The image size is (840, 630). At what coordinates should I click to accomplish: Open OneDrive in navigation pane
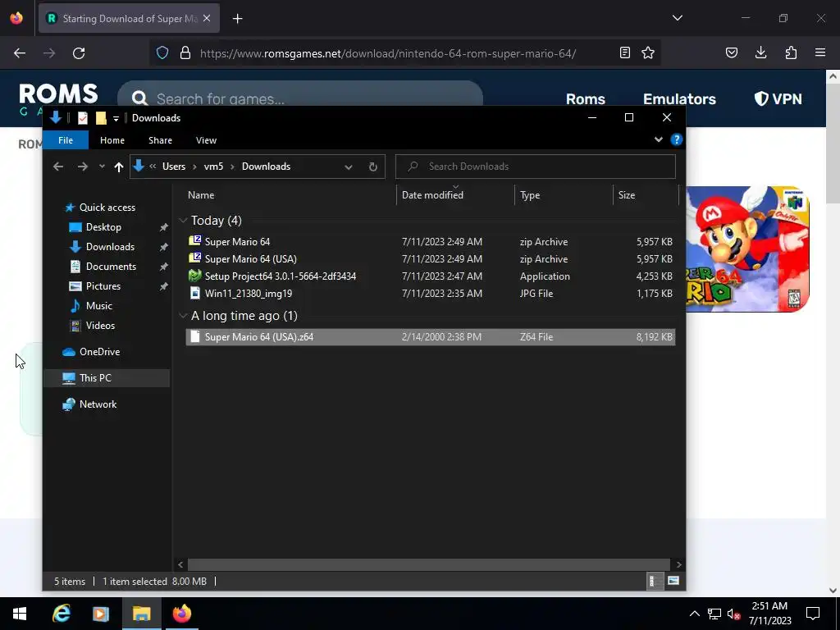pos(99,352)
